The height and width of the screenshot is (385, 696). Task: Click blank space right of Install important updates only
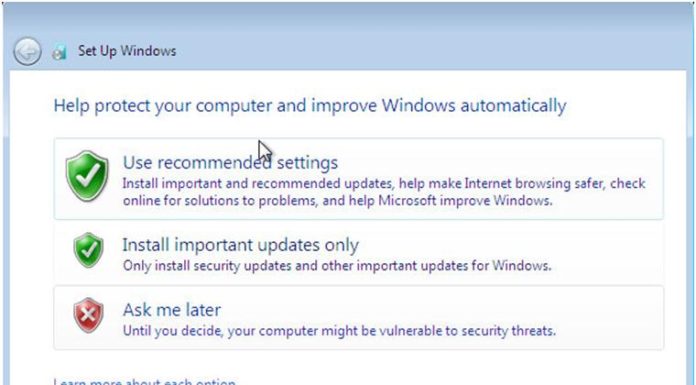pyautogui.click(x=510, y=245)
